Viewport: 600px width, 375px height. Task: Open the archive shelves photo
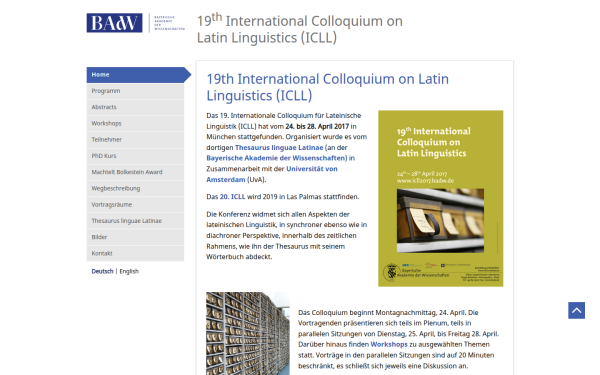(248, 333)
